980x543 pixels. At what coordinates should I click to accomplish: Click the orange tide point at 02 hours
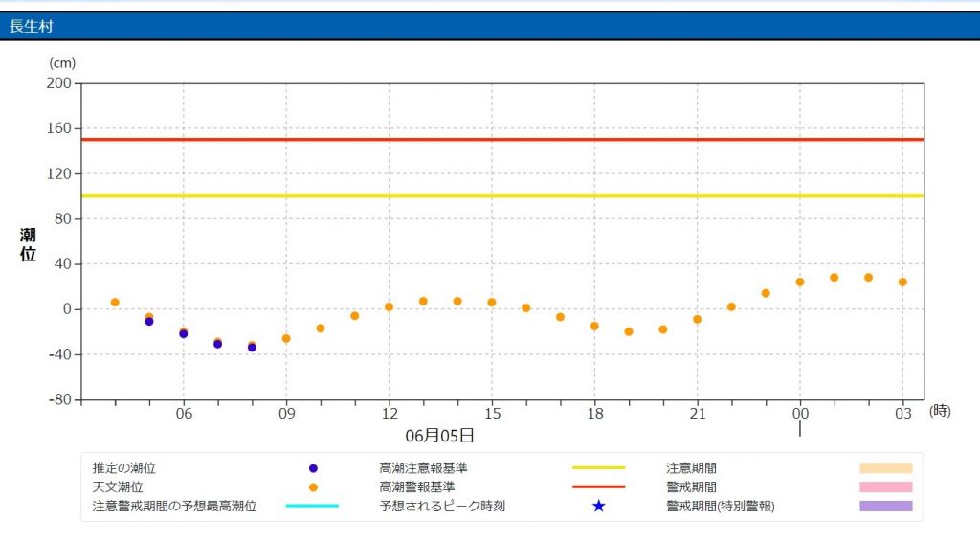point(869,278)
